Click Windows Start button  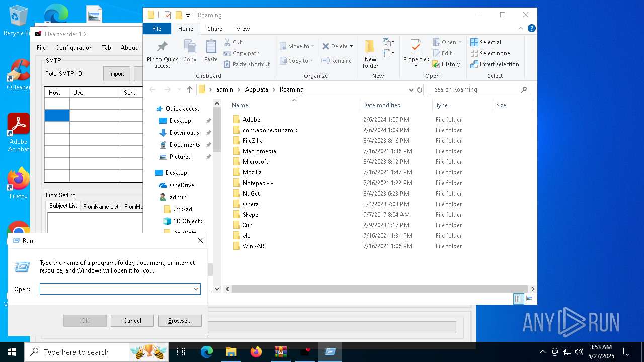(x=12, y=352)
